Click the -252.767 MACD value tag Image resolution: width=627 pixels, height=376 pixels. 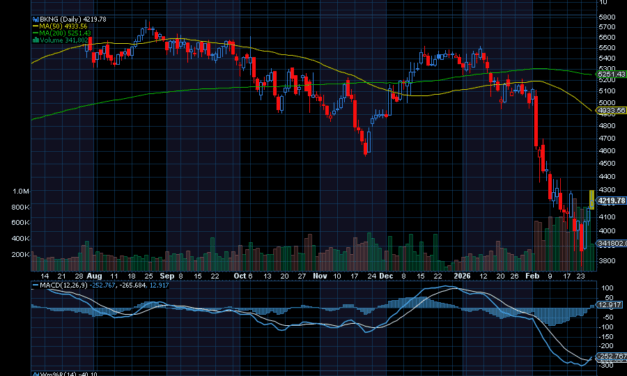(x=611, y=356)
